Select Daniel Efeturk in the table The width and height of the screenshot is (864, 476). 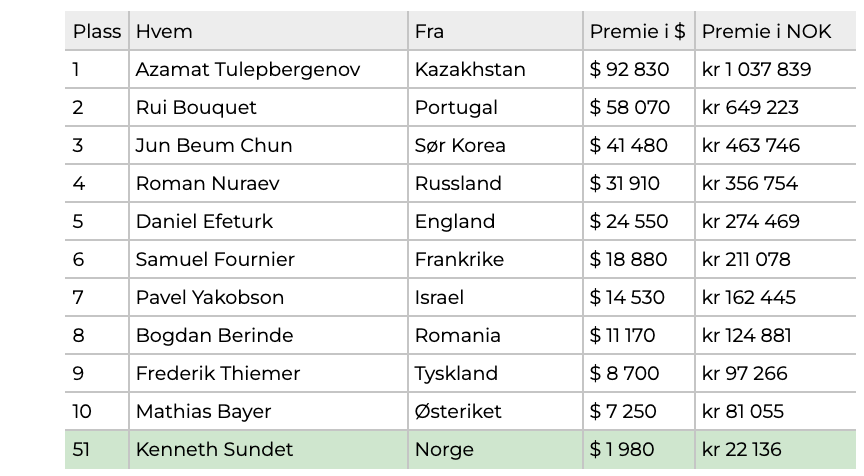click(204, 221)
